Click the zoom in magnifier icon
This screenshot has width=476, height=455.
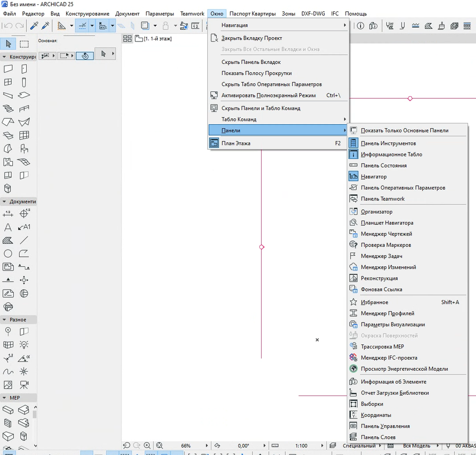[147, 445]
